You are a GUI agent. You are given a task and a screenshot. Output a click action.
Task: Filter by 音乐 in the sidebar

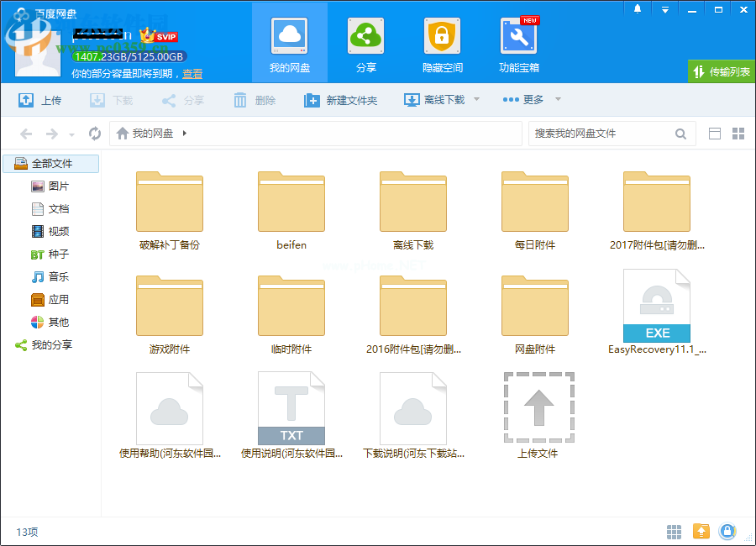pyautogui.click(x=50, y=277)
